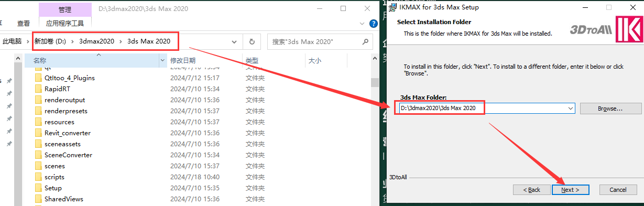Click the folder icon of QtItoo_4_Plugins

[38, 78]
